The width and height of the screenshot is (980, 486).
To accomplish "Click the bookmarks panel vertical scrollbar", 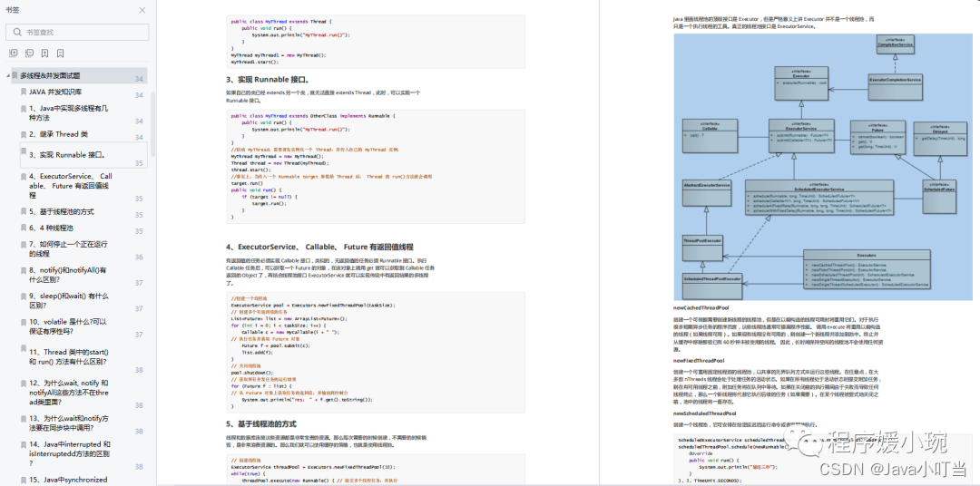I will 153,125.
